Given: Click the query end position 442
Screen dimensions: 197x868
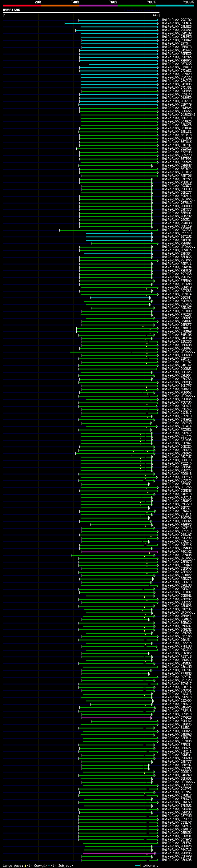Looking at the screenshot, I should click(155, 15).
